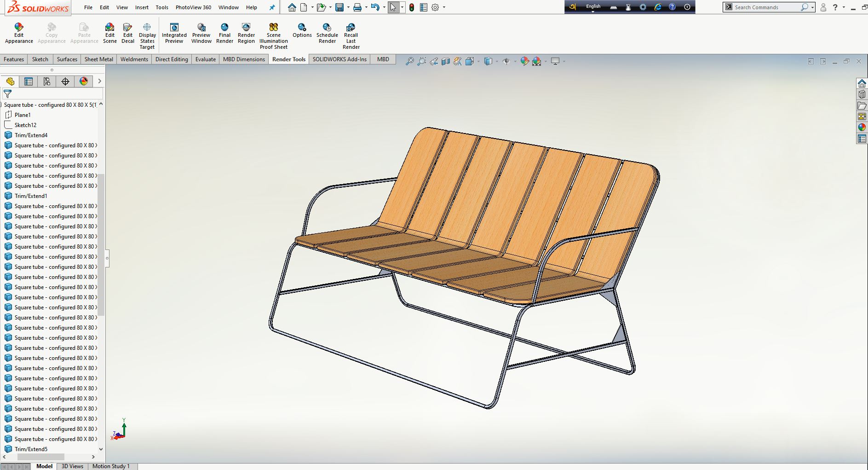868x470 pixels.
Task: Click the Rebuild traffic light icon
Action: tap(412, 7)
